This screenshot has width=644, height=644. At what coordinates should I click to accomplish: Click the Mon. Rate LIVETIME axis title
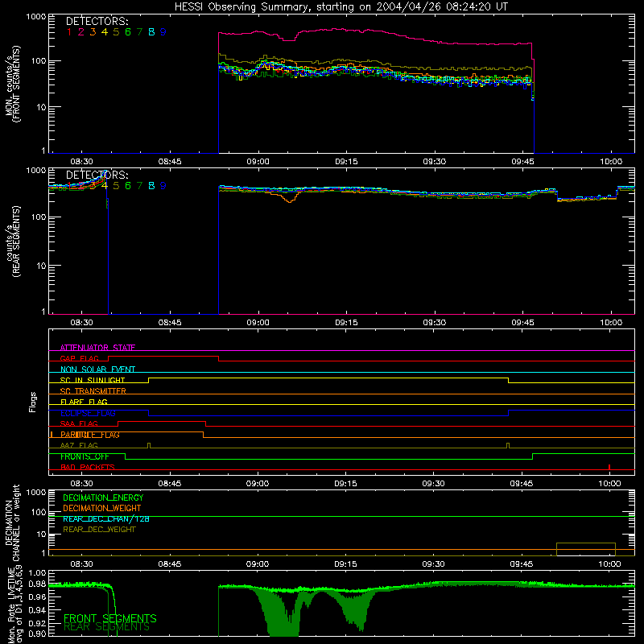tap(13, 606)
